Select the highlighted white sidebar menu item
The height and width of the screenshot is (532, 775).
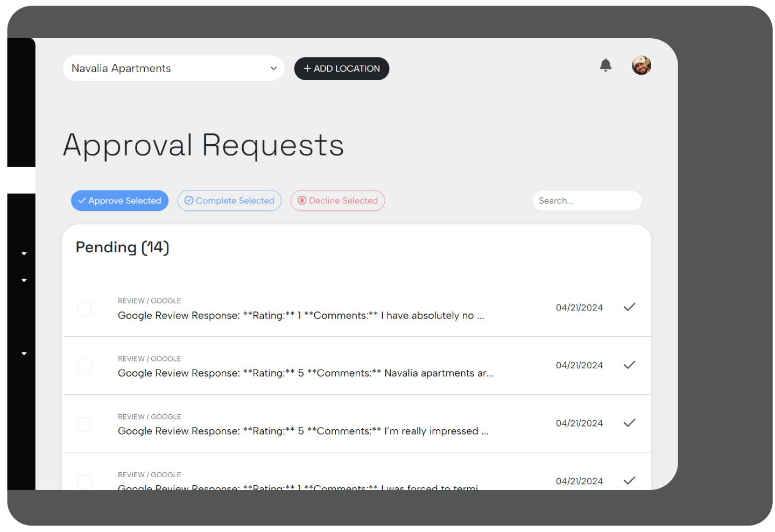coord(22,180)
